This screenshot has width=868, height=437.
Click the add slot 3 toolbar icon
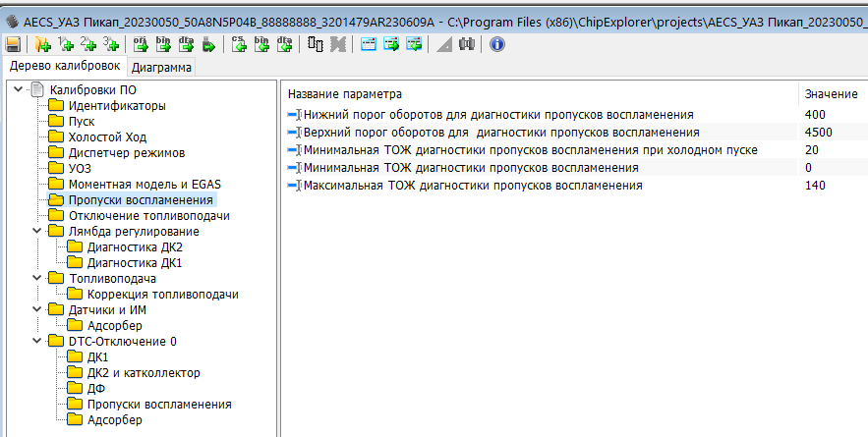[x=111, y=44]
